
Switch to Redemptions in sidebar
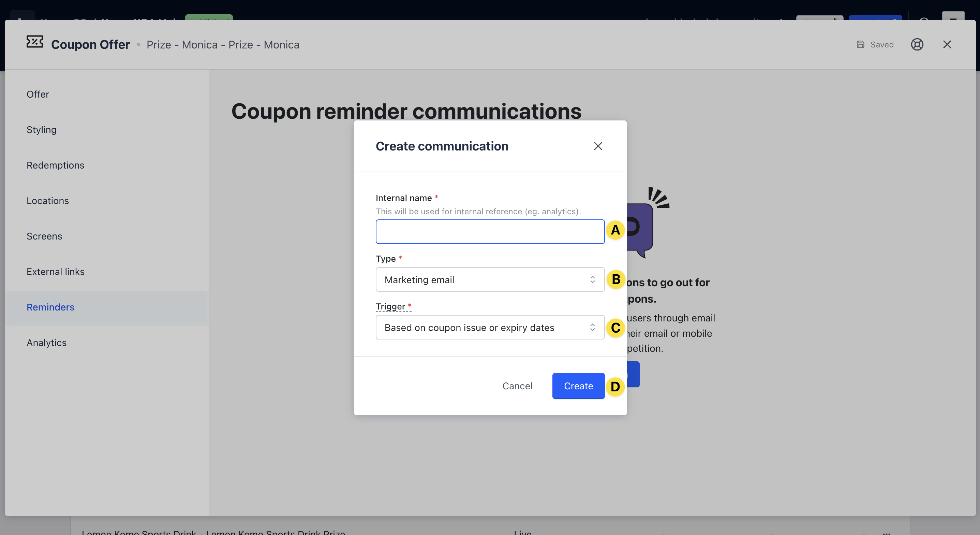point(55,165)
